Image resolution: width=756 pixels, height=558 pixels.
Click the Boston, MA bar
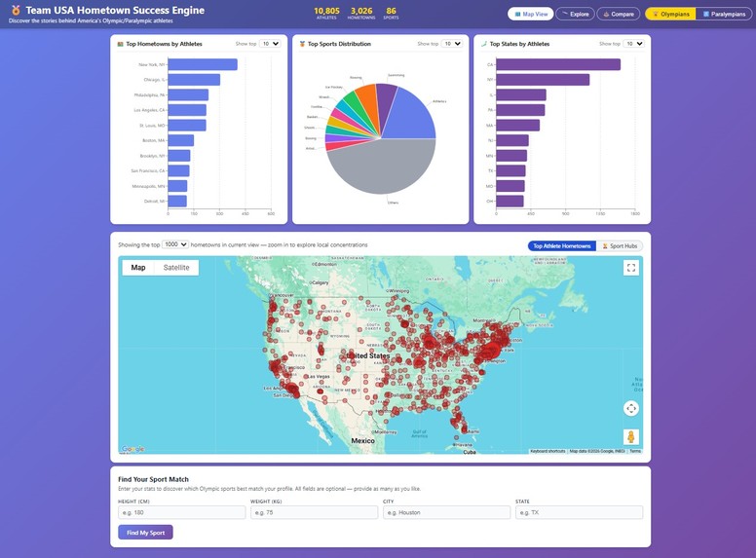coord(181,140)
